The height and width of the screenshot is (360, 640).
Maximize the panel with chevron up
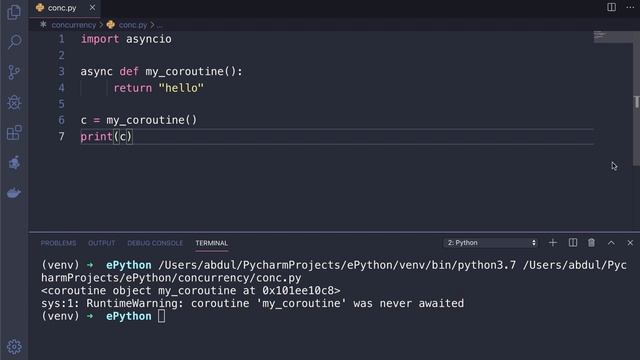click(x=611, y=243)
